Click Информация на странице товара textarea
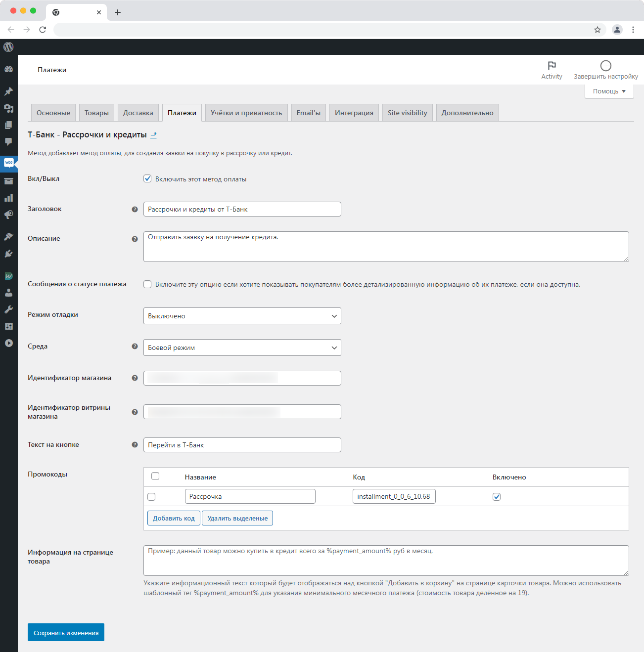This screenshot has height=652, width=644. [x=386, y=561]
